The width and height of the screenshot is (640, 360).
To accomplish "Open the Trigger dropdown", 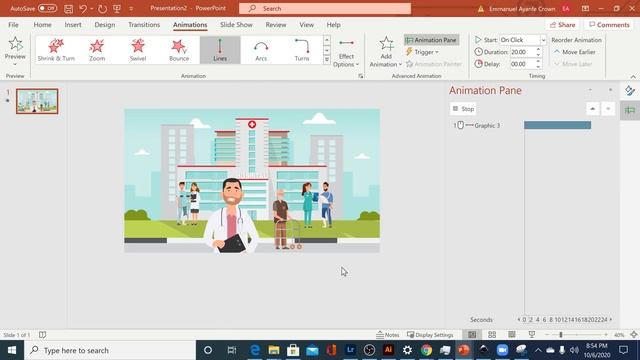I will click(422, 52).
